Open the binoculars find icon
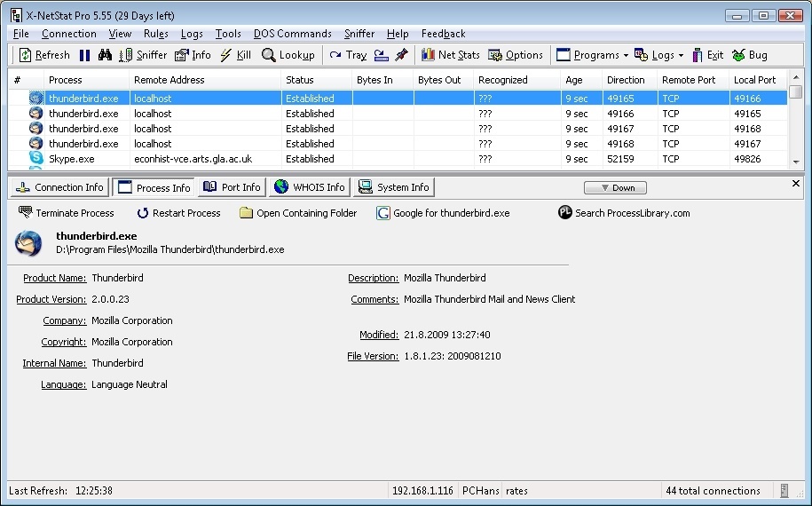This screenshot has height=506, width=812. click(x=105, y=55)
